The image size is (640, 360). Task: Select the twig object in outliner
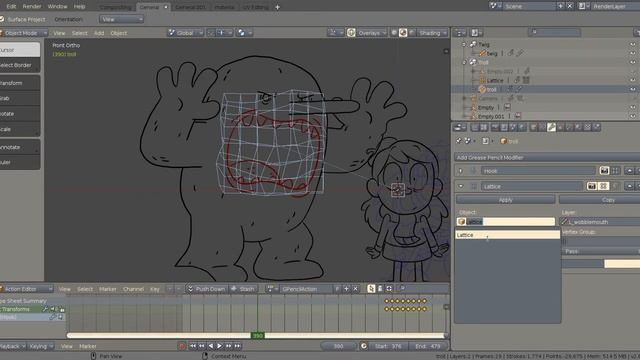click(492, 53)
